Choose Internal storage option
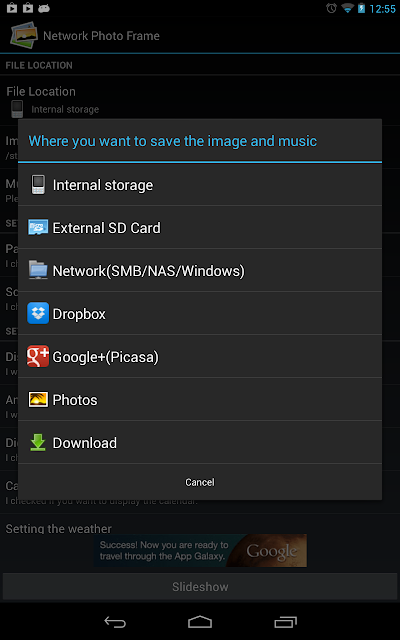Viewport: 400px width, 640px height. pos(200,185)
